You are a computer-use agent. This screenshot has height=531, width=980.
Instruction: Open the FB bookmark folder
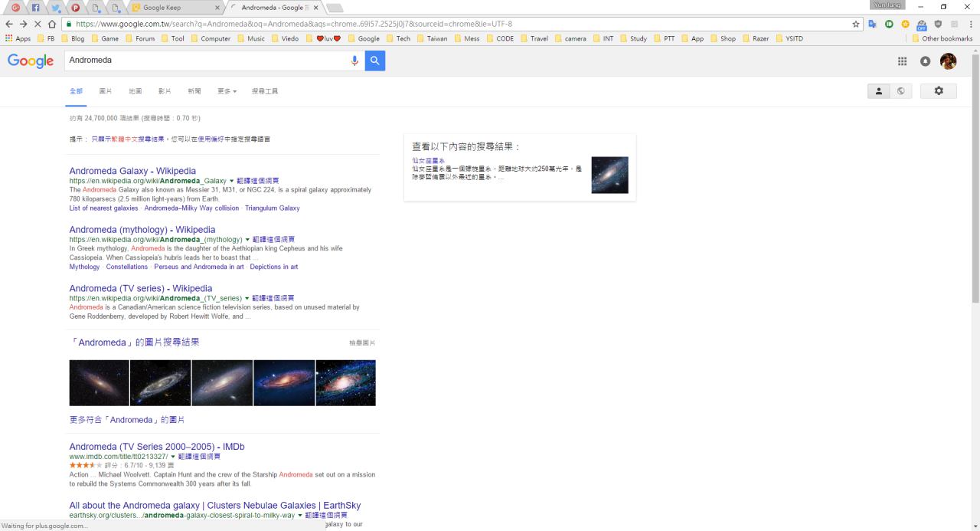pyautogui.click(x=46, y=38)
